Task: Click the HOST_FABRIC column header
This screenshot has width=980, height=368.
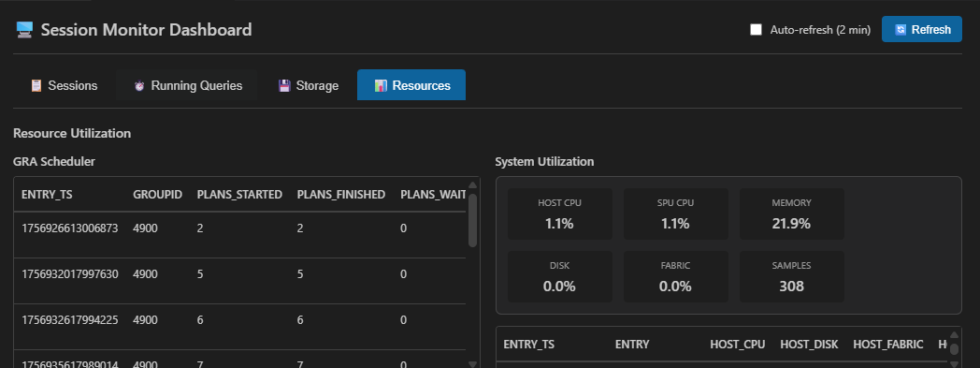Action: 888,345
